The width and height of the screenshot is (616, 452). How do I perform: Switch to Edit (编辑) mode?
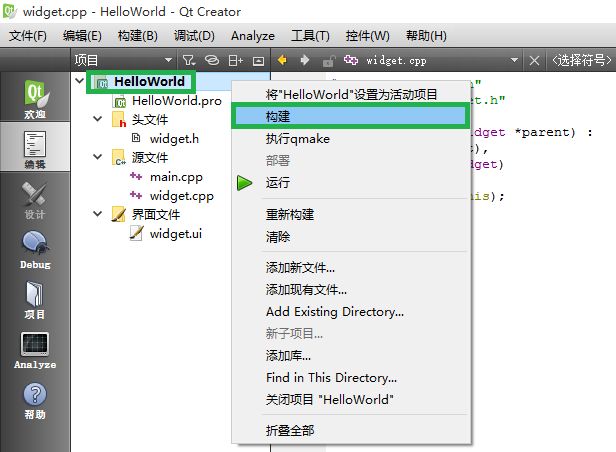pyautogui.click(x=35, y=149)
